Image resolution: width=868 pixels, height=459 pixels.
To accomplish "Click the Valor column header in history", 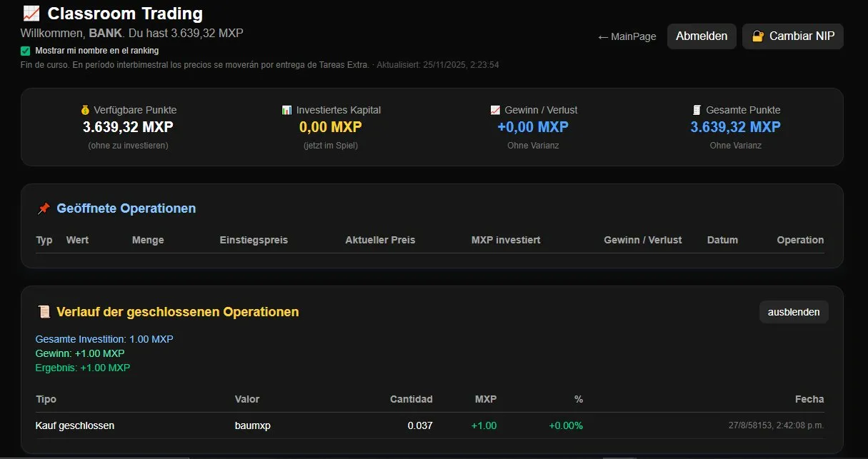I will 247,399.
